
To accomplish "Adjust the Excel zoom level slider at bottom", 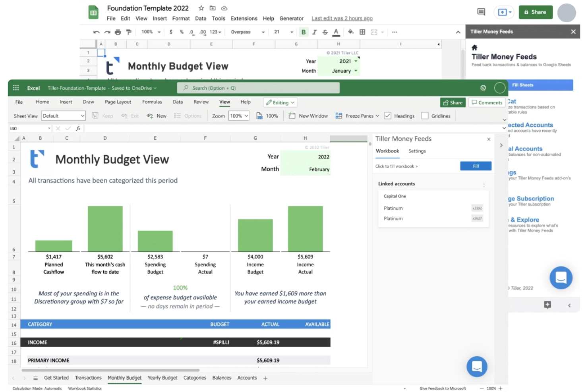I will click(491, 388).
